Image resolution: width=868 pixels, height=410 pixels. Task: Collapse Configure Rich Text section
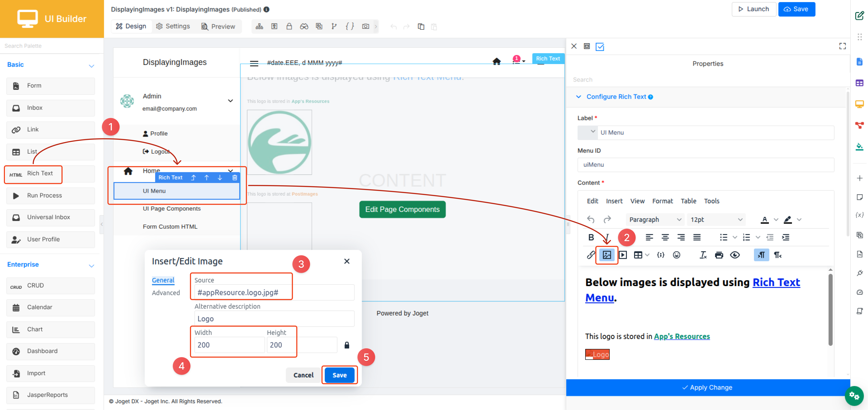point(579,97)
